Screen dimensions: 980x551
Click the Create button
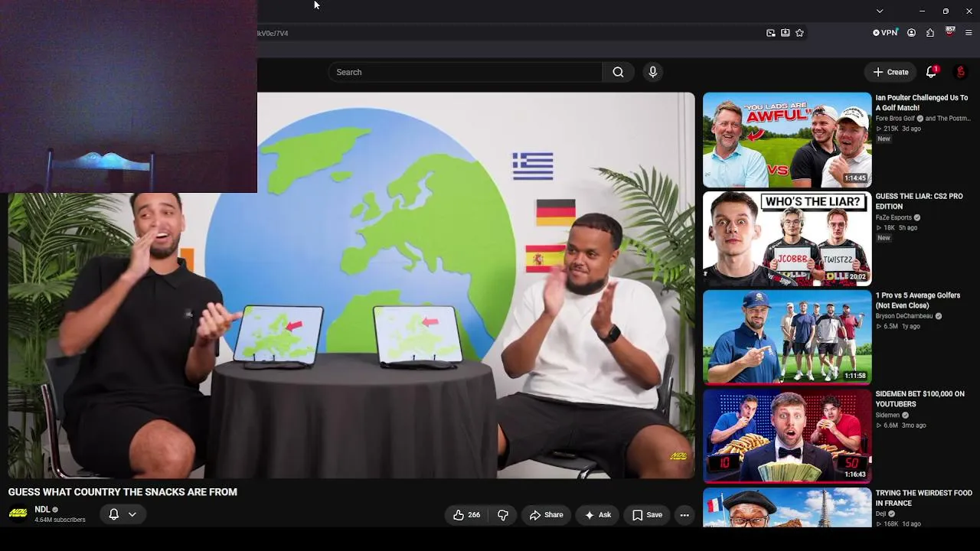coord(890,72)
